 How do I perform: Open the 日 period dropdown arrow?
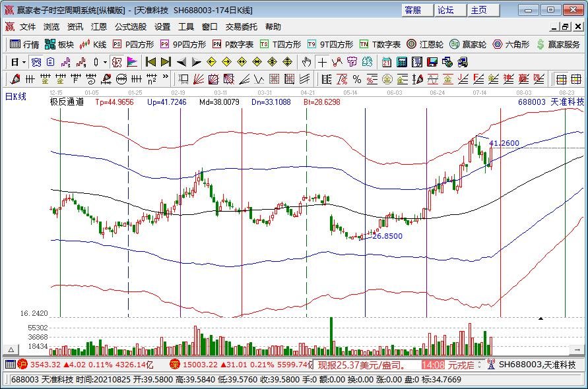coord(24,62)
